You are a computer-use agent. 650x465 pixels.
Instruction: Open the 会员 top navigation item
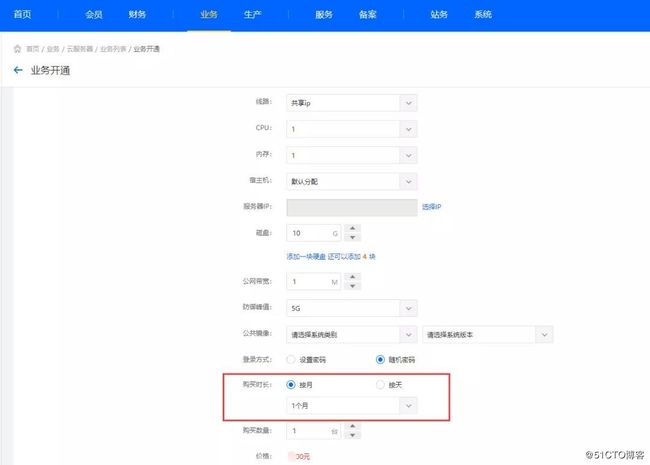pyautogui.click(x=94, y=15)
